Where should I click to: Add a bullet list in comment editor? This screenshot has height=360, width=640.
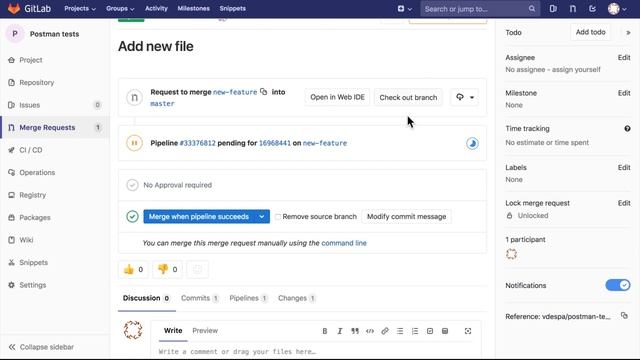[400, 331]
